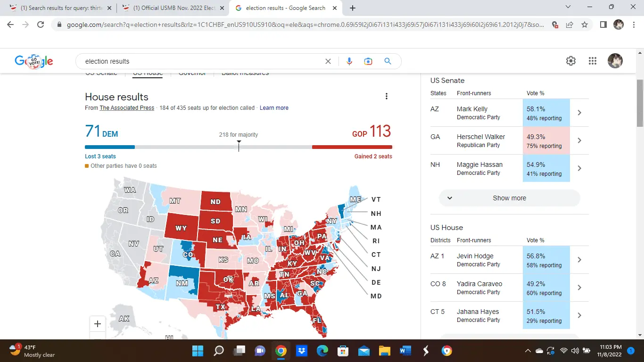The image size is (644, 362).
Task: Open Google settings gear
Action: point(571,61)
